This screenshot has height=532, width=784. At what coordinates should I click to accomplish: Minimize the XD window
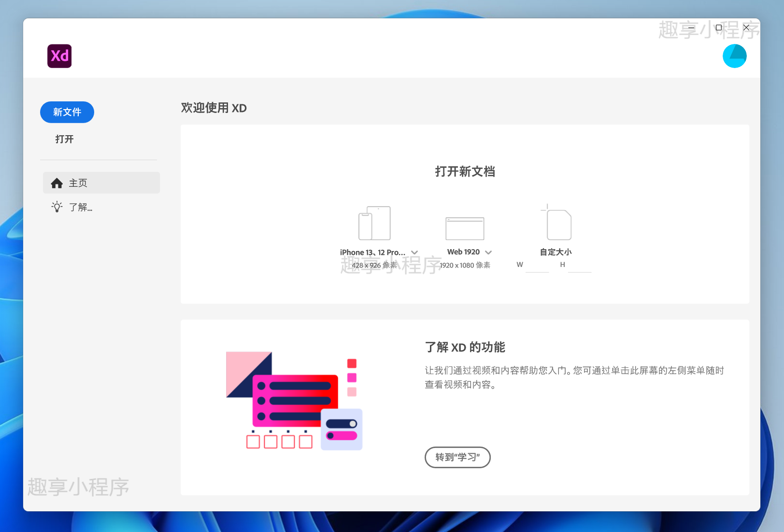pyautogui.click(x=691, y=28)
